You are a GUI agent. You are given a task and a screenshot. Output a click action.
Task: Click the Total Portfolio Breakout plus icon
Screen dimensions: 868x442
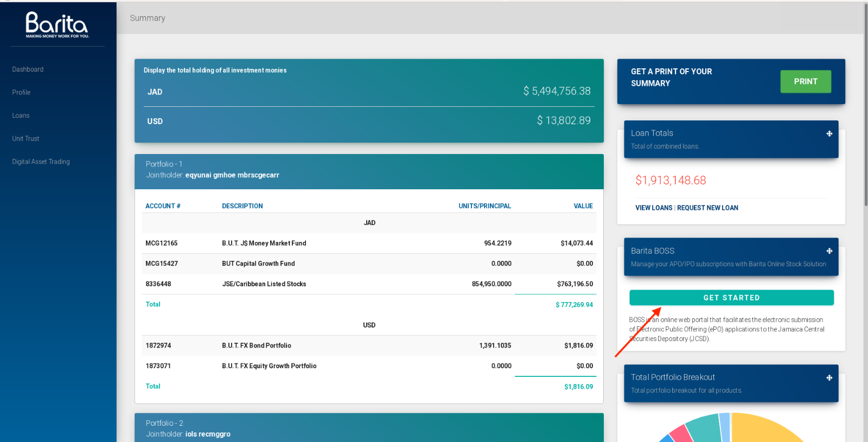829,378
